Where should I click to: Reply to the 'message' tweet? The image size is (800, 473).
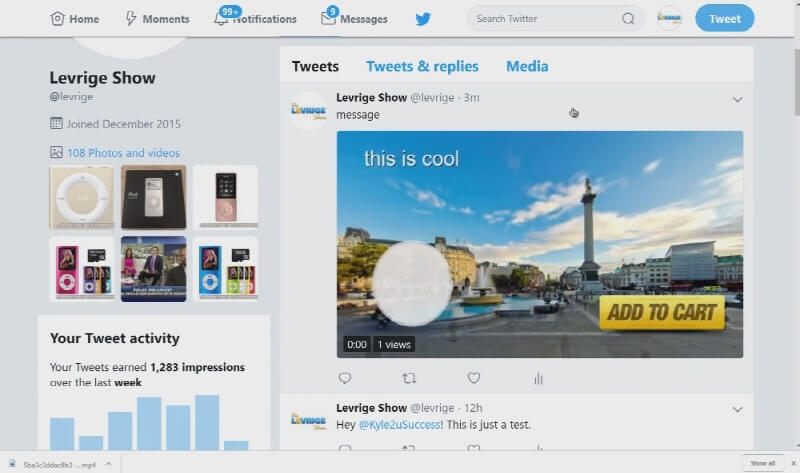345,378
